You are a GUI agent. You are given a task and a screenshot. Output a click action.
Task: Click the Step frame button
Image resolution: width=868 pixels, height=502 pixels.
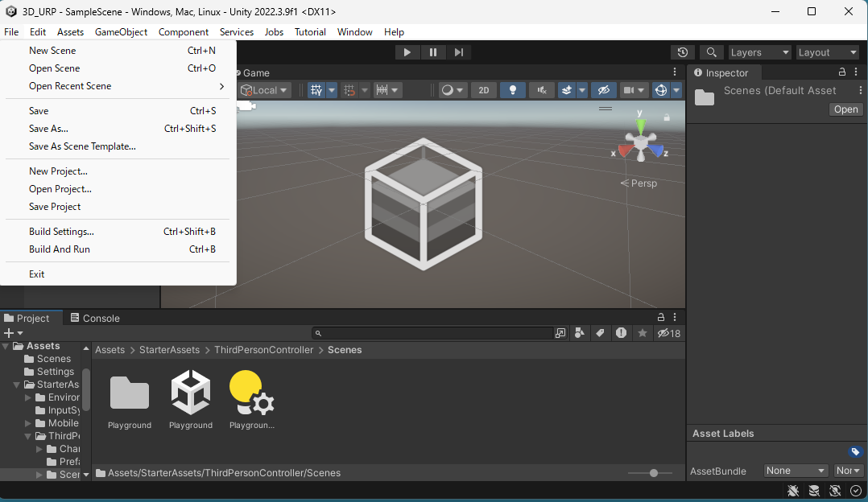(459, 52)
